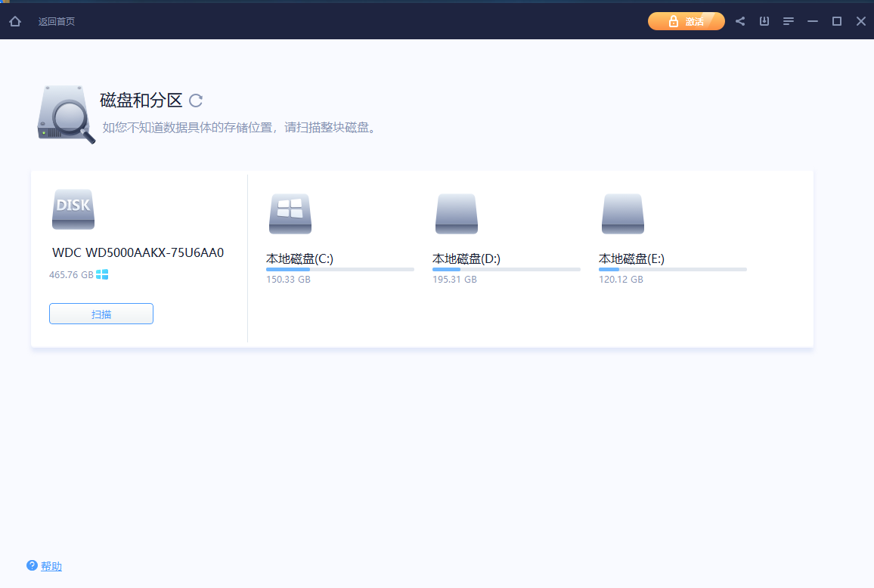Screen dimensions: 874x588
Task: Select the Local Disk D: drive icon
Action: pyautogui.click(x=457, y=214)
